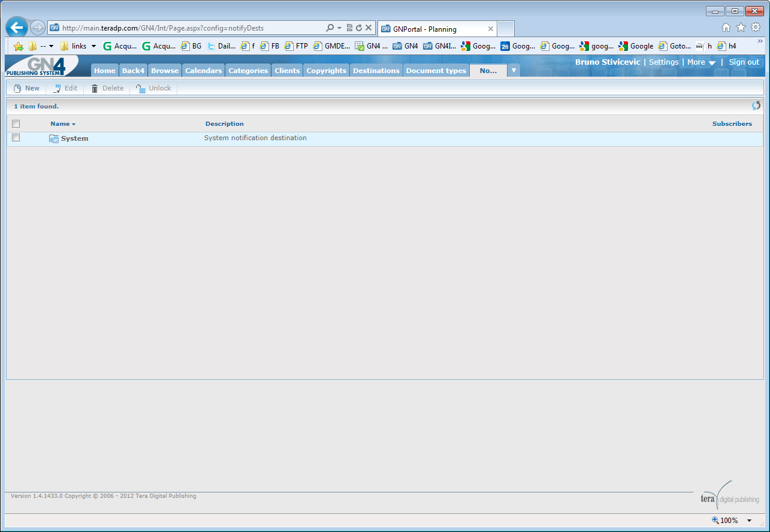Select the 'No...' active tab
This screenshot has height=532, width=770.
pos(488,70)
